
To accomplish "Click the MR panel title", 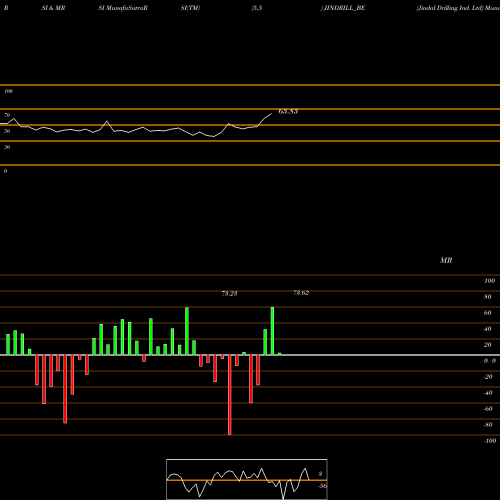I will point(446,260).
